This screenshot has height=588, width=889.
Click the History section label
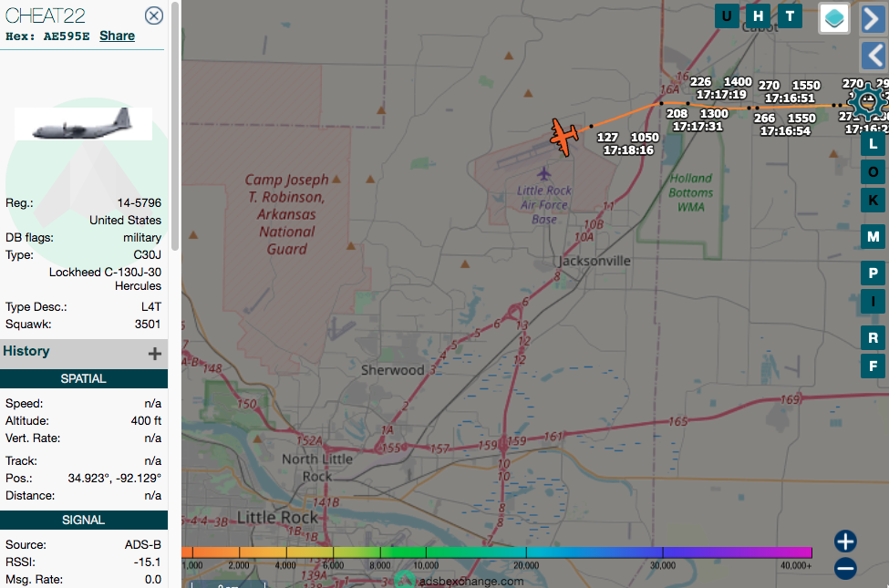point(26,351)
